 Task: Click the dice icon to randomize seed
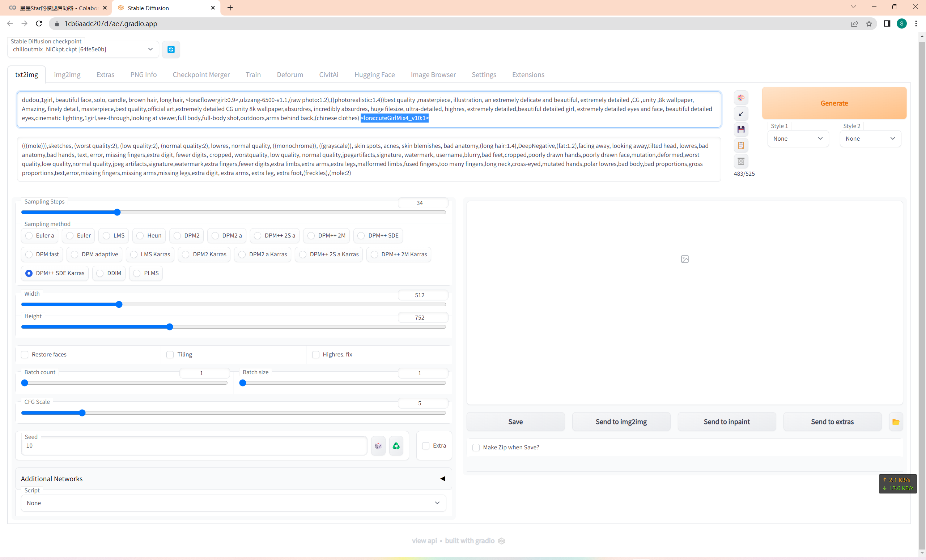(378, 446)
